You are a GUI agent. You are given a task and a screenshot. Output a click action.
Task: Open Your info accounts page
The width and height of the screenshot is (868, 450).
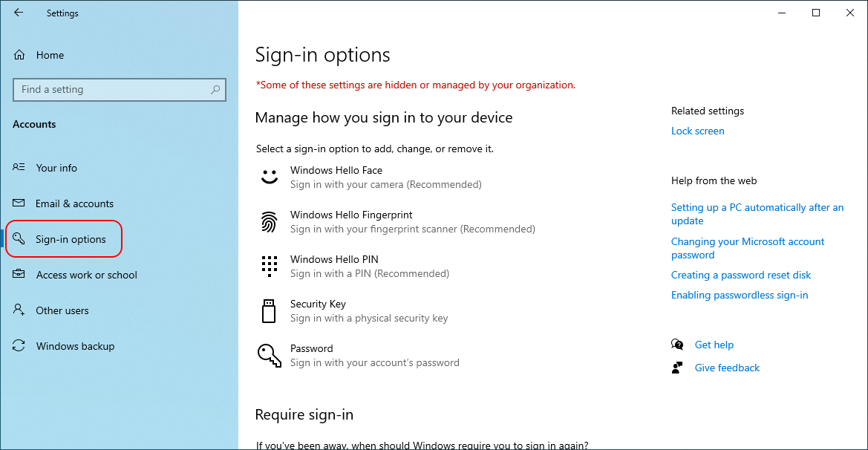pyautogui.click(x=56, y=168)
